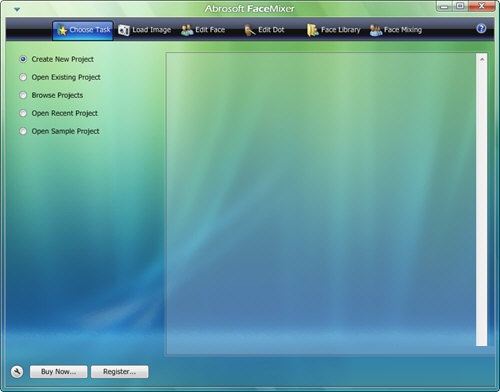Switch to the Choose Task tab
500x392 pixels.
coord(83,30)
